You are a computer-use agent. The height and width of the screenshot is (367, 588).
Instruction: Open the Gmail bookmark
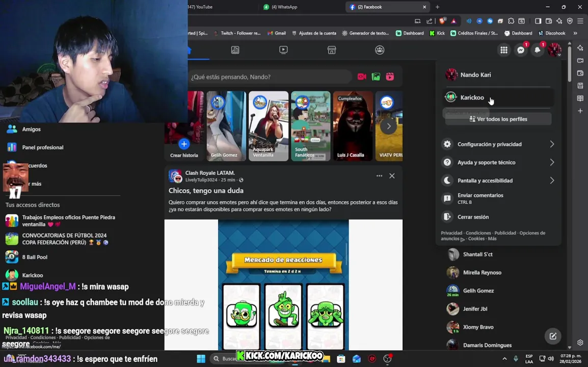(276, 33)
